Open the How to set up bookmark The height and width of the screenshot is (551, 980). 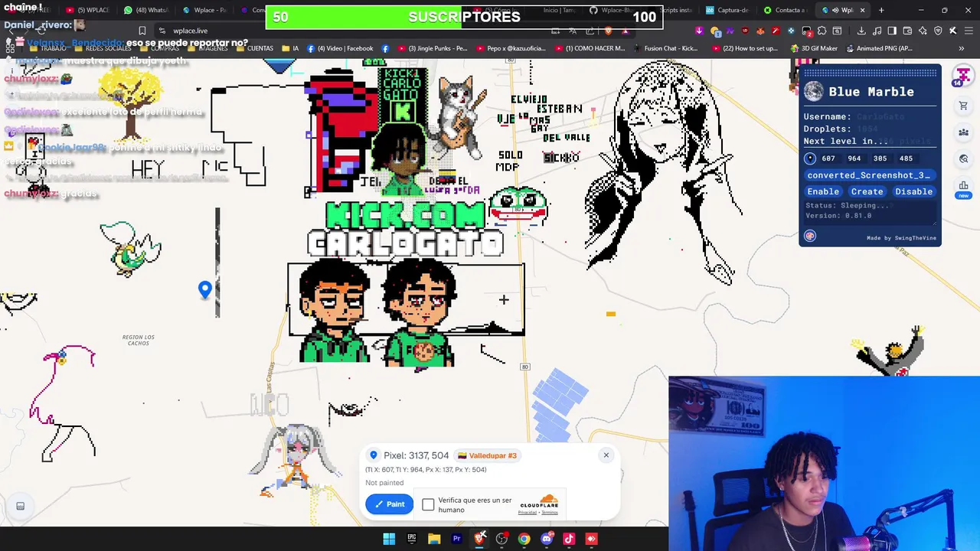[x=743, y=48]
